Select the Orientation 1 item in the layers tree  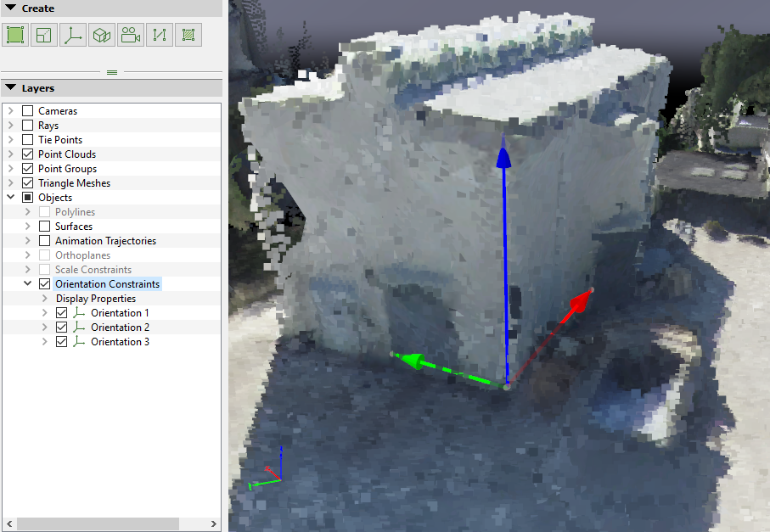pos(120,313)
